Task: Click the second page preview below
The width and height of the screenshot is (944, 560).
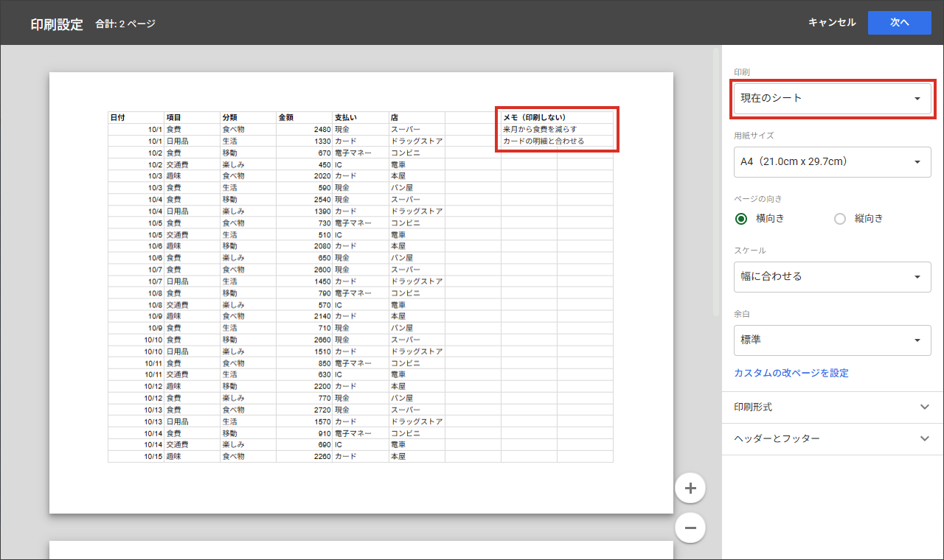Action: (x=361, y=550)
